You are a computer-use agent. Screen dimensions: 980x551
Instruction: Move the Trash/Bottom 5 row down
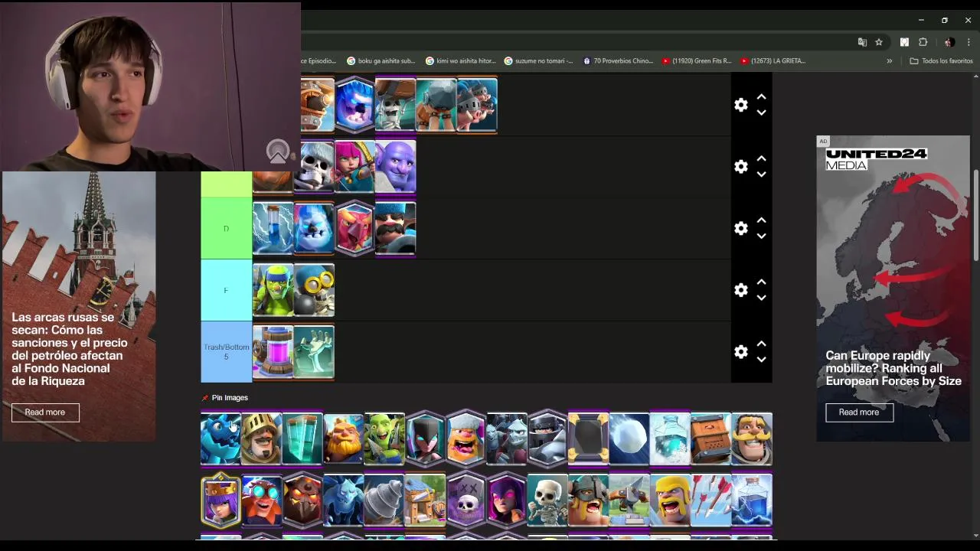[761, 360]
